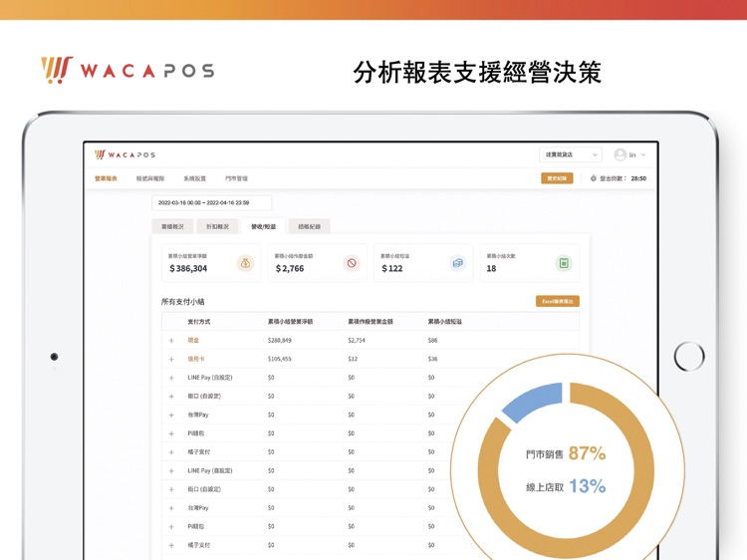Viewport: 747px width, 560px height.
Task: Open the 現金 payment method link
Action: pos(193,341)
